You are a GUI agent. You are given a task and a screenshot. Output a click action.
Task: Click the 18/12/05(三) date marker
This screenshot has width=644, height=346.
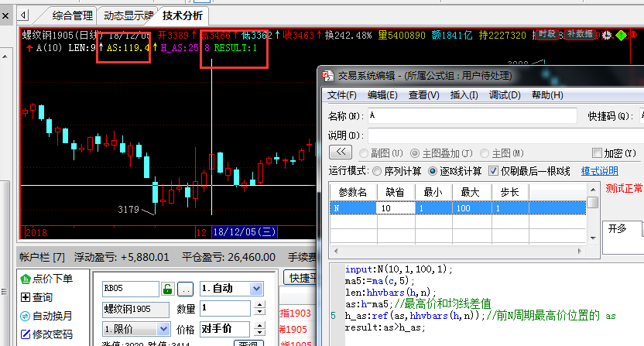[x=245, y=232]
